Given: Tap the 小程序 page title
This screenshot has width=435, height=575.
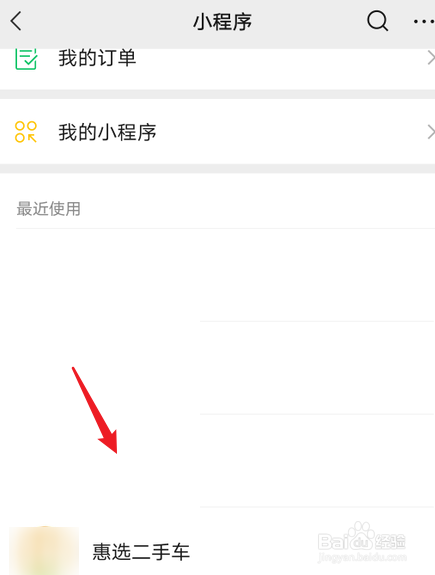Looking at the screenshot, I should click(223, 22).
